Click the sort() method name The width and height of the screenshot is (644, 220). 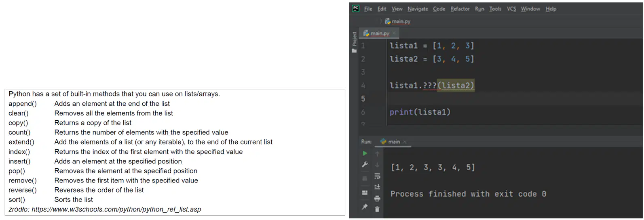(x=17, y=200)
